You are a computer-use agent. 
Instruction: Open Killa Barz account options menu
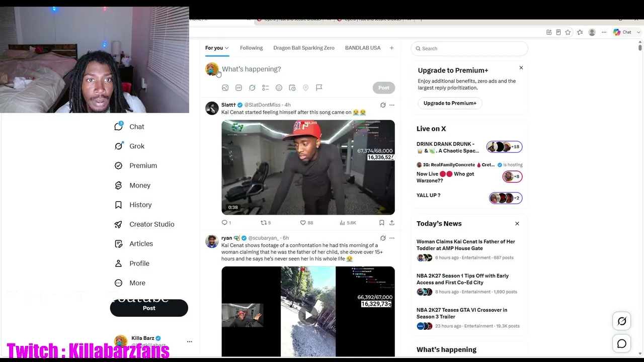click(x=190, y=341)
